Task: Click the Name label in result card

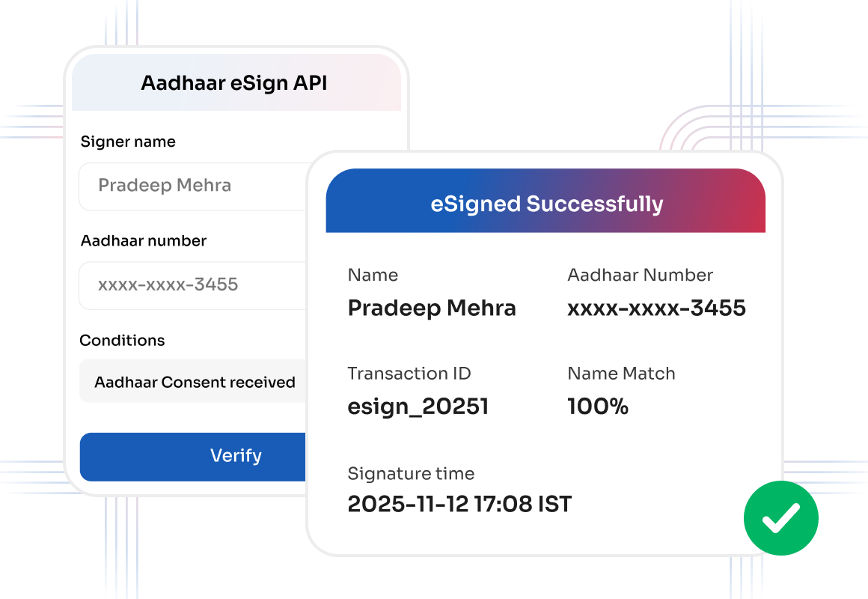Action: 373,275
